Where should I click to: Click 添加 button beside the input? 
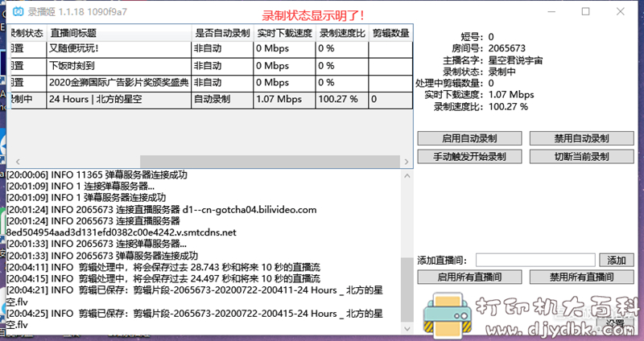coord(617,260)
